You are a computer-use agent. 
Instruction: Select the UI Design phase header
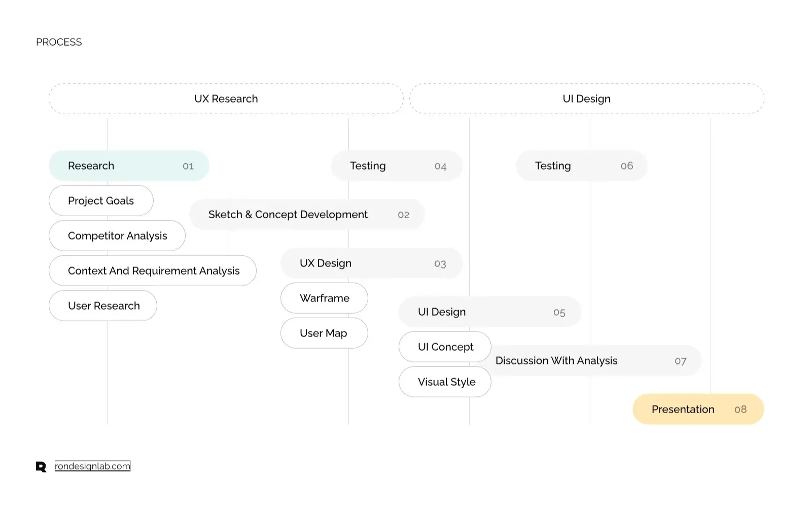coord(587,98)
